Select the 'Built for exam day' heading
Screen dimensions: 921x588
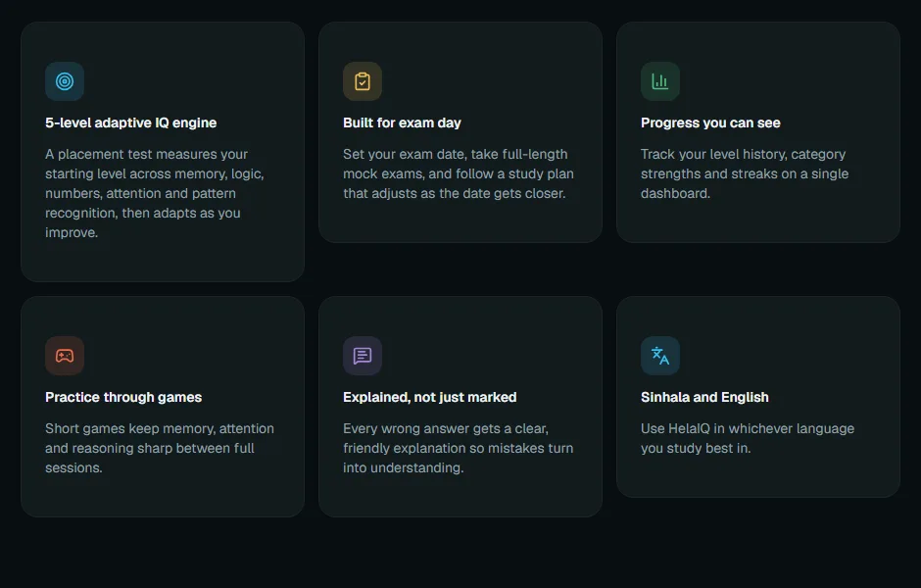[x=402, y=122]
